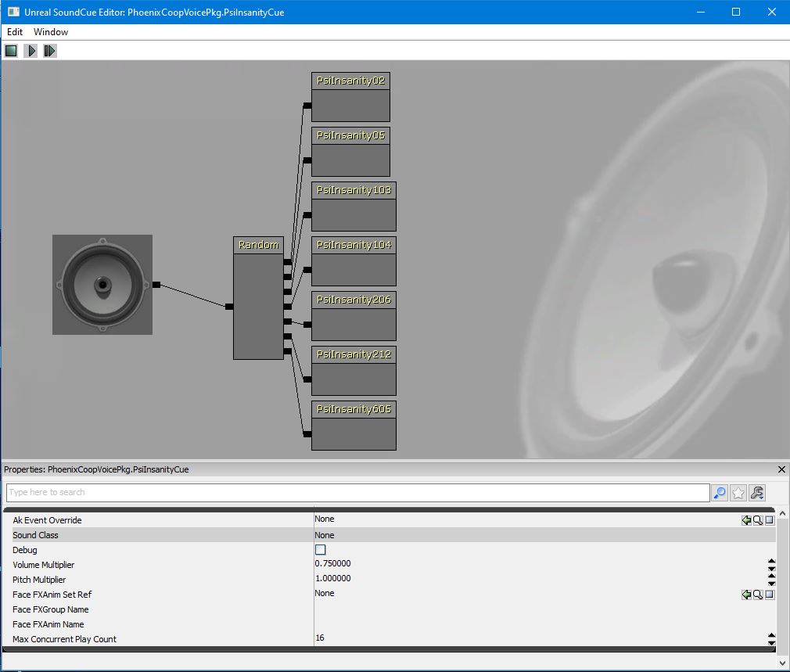Image resolution: width=790 pixels, height=672 pixels.
Task: Minimize the SoundCue Editor window
Action: point(700,12)
